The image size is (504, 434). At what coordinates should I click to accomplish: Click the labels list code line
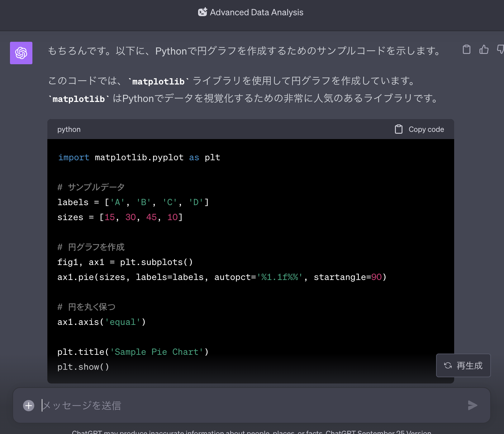133,202
